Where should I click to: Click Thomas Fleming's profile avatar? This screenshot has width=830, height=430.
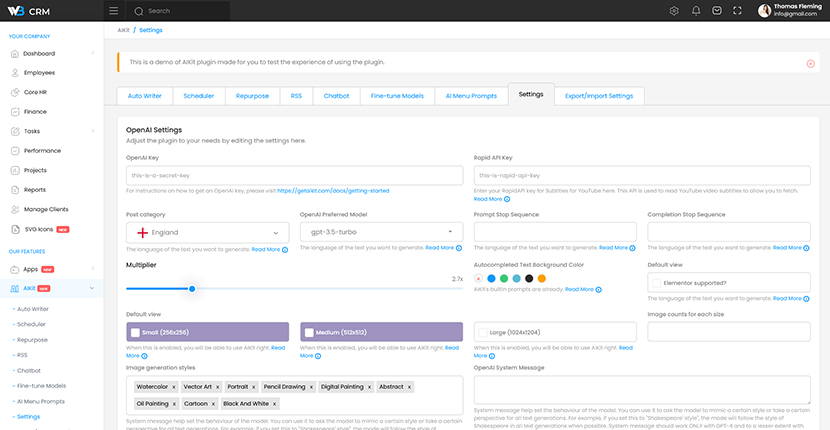[x=764, y=11]
